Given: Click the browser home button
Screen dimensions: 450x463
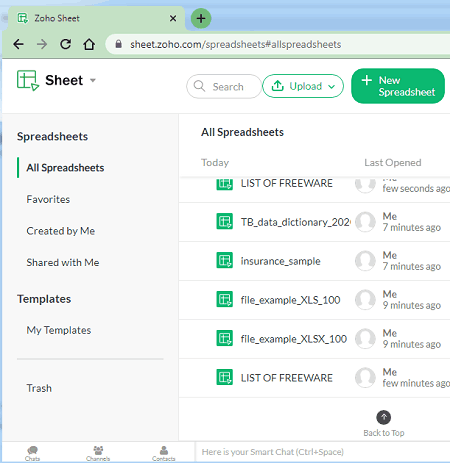Looking at the screenshot, I should (x=89, y=44).
